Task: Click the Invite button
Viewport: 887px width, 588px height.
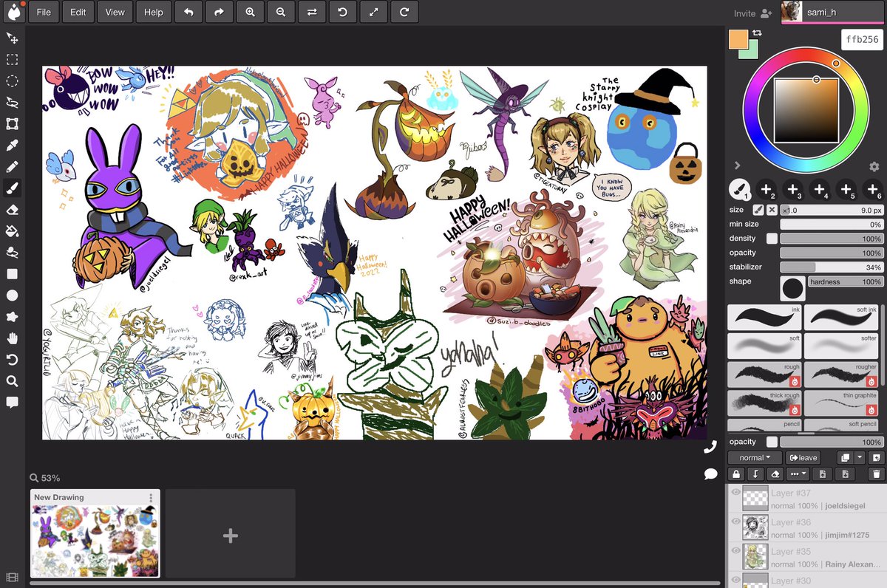Action: click(752, 13)
